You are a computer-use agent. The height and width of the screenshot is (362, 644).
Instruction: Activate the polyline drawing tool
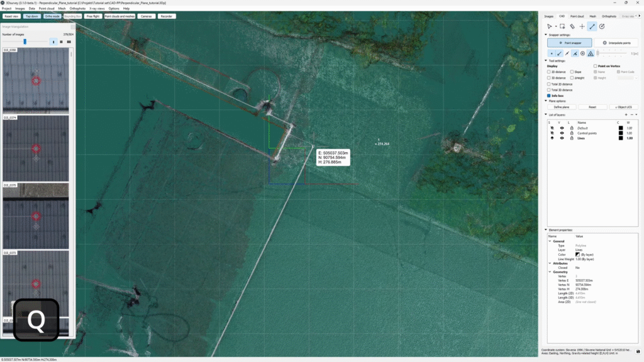[592, 26]
